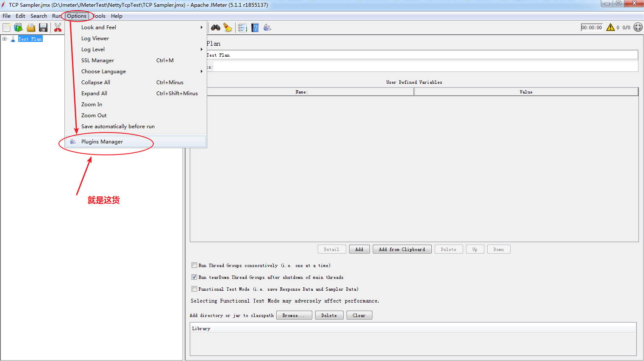Screen dimensions: 644x361
Task: Click the Up button
Action: click(x=475, y=249)
